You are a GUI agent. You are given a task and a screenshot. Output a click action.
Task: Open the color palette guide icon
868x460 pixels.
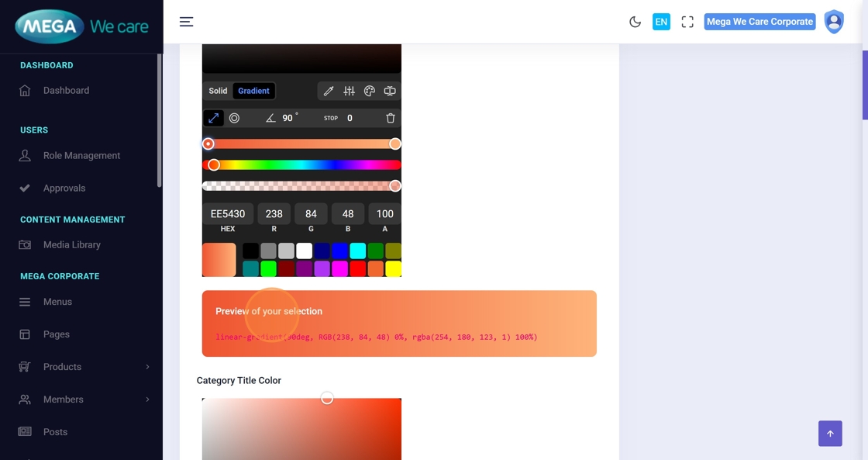coord(370,92)
